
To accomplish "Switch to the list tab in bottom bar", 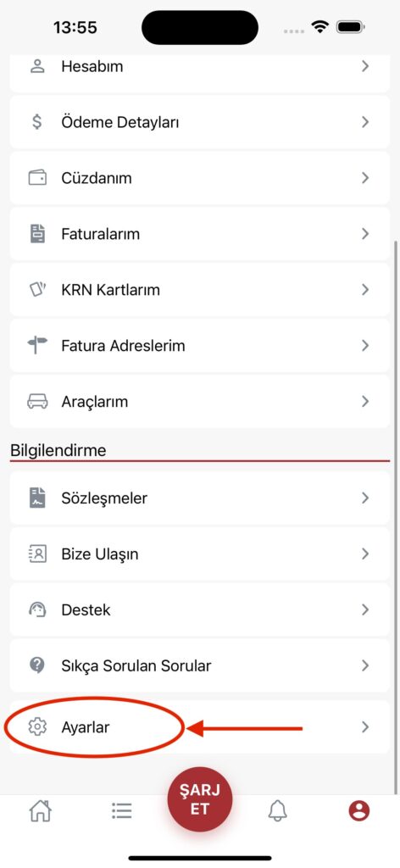I will pos(121,811).
